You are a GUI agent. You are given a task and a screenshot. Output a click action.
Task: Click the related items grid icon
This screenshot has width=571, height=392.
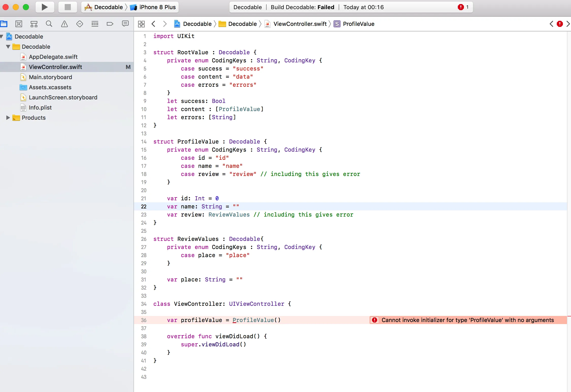click(x=141, y=24)
